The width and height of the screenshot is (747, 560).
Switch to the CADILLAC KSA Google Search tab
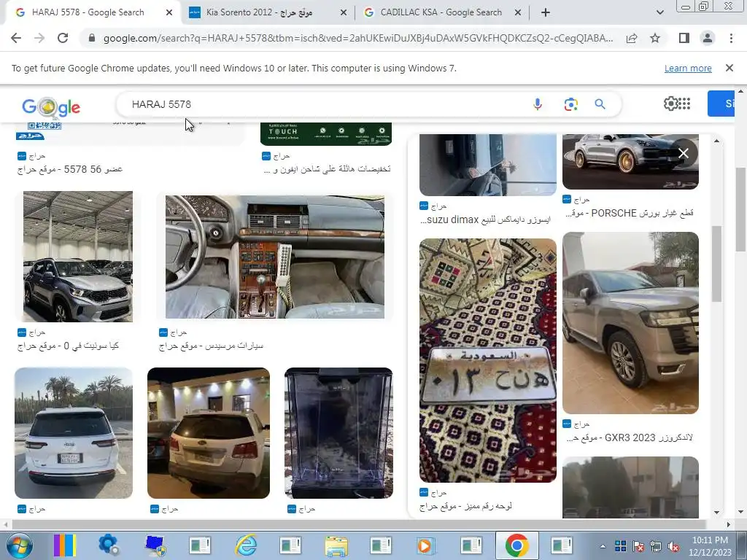point(441,12)
